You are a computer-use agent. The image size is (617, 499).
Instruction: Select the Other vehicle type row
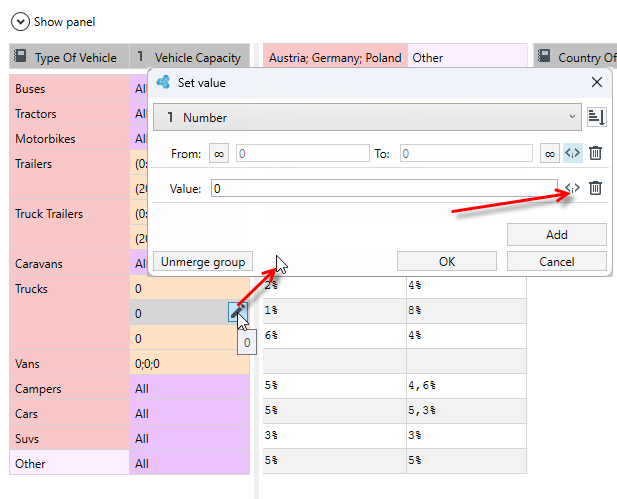(69, 464)
